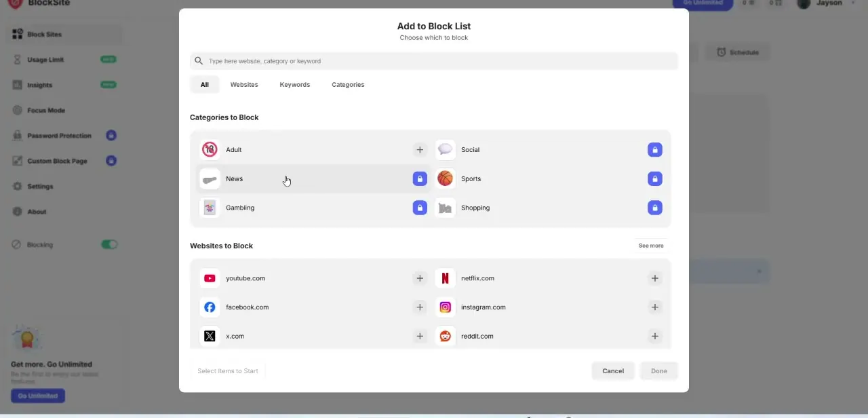Open About in the sidebar
The height and width of the screenshot is (418, 868).
(x=64, y=212)
